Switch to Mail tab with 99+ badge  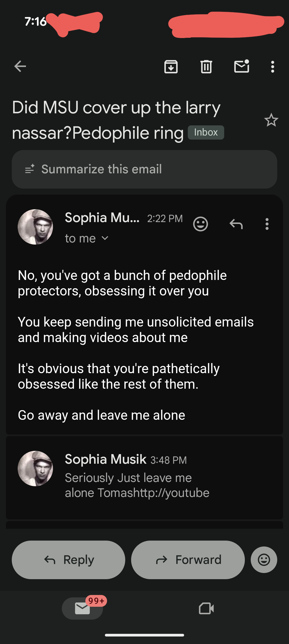coord(82,608)
